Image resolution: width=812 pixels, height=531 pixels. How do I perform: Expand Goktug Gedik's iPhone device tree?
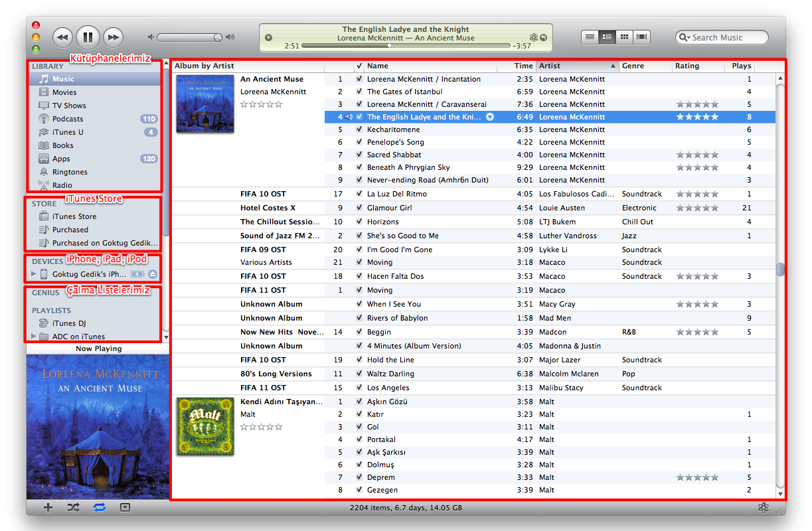[34, 274]
